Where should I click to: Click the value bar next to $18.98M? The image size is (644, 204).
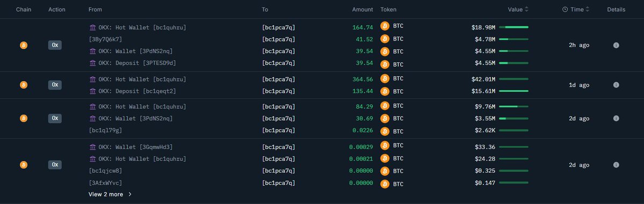pyautogui.click(x=513, y=27)
